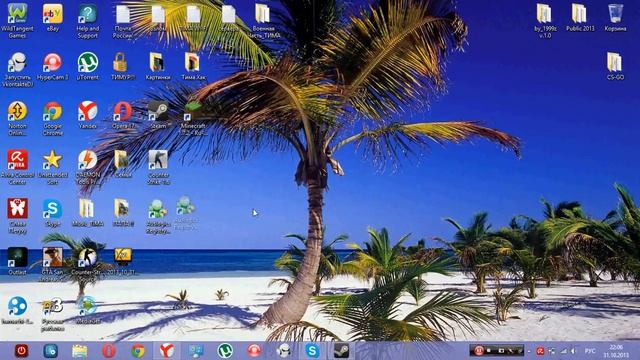Open the Avira Control Center shortcut

(x=18, y=167)
